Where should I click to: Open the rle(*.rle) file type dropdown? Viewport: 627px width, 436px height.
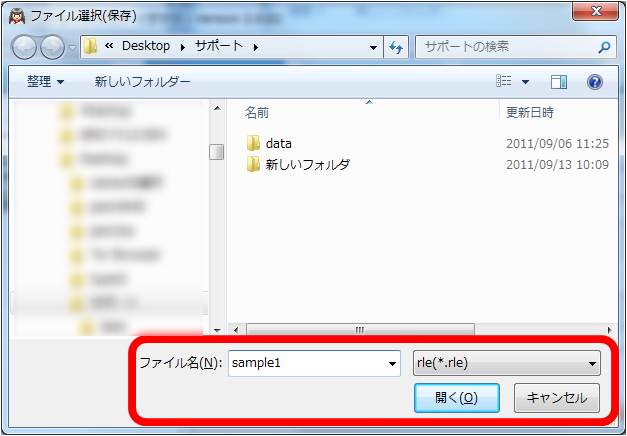pyautogui.click(x=506, y=363)
